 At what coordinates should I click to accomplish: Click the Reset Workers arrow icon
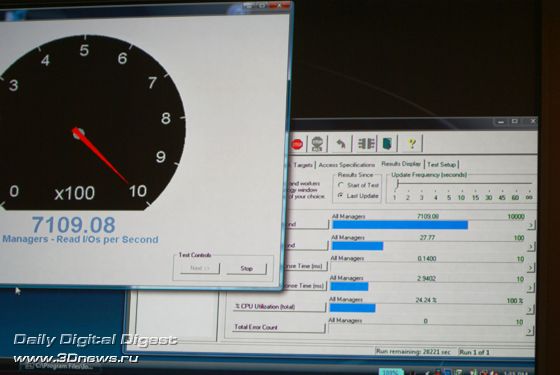(341, 144)
